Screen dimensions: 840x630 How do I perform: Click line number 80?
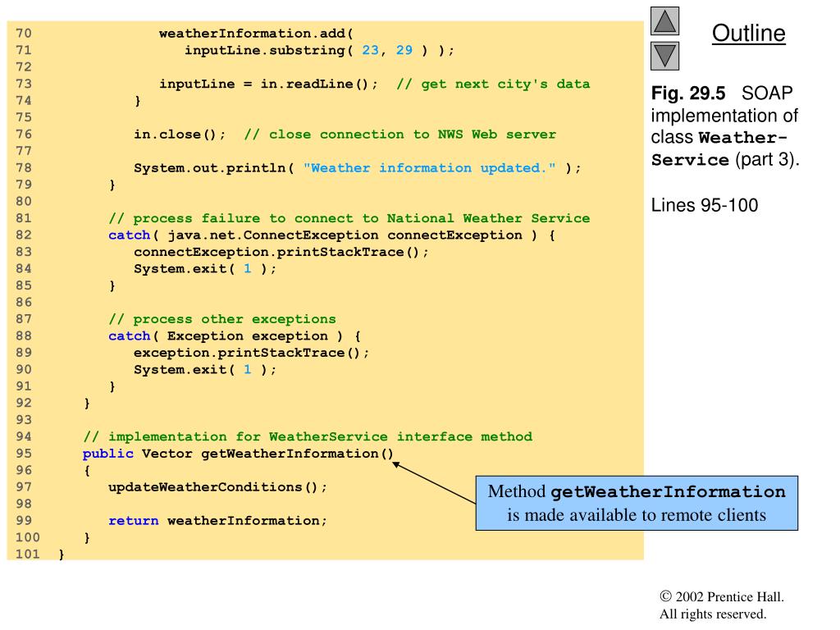pos(24,202)
